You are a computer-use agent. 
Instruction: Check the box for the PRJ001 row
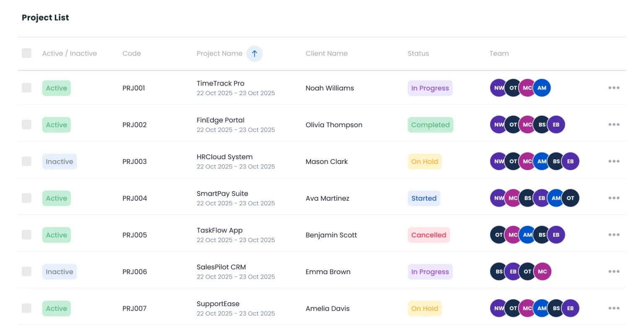[x=26, y=88]
